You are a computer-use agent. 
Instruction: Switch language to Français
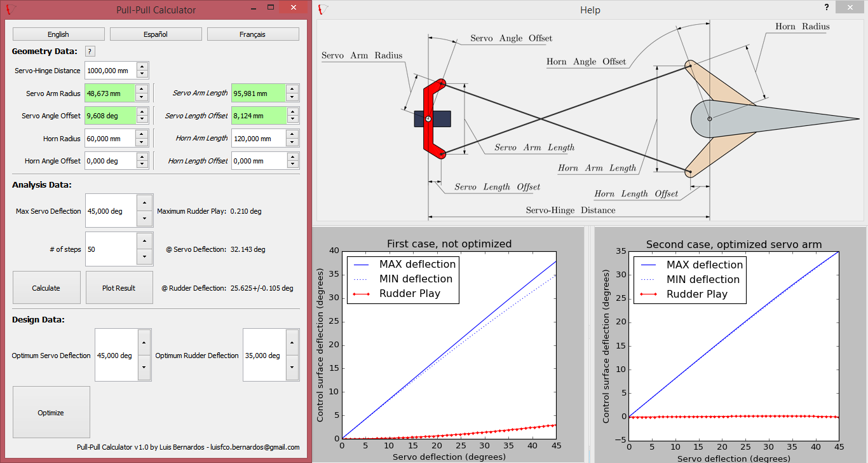point(253,34)
